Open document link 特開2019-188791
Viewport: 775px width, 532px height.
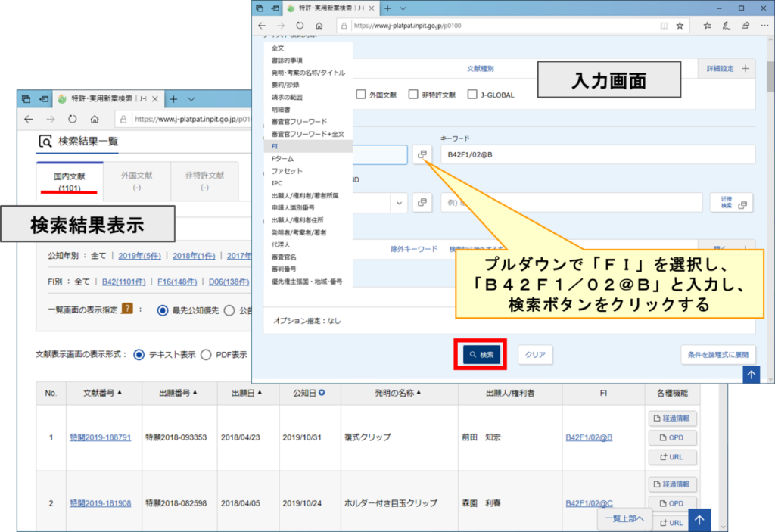(x=100, y=437)
